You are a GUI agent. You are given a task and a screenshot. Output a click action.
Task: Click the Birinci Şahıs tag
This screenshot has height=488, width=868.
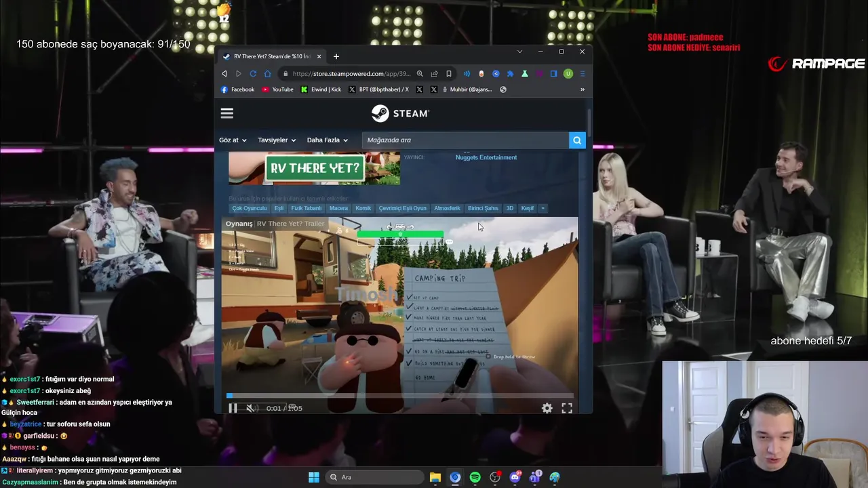483,208
